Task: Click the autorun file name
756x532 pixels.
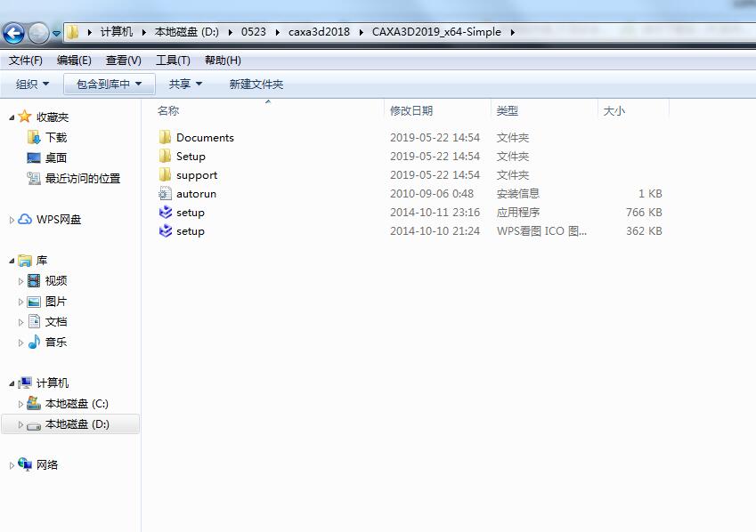Action: [x=196, y=194]
